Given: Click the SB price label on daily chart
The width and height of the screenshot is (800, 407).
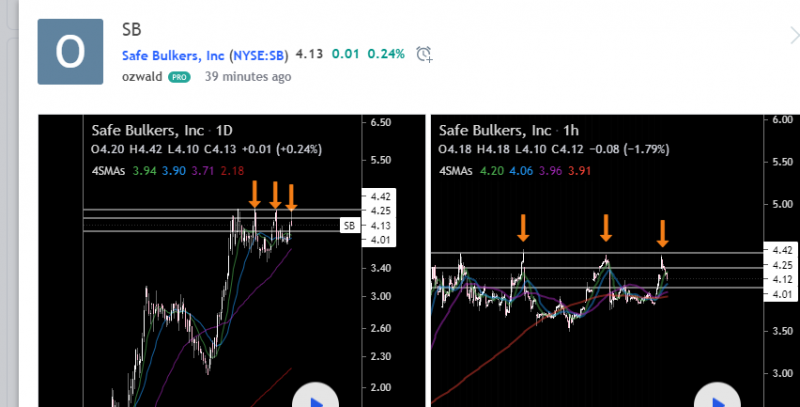Looking at the screenshot, I should coord(350,226).
